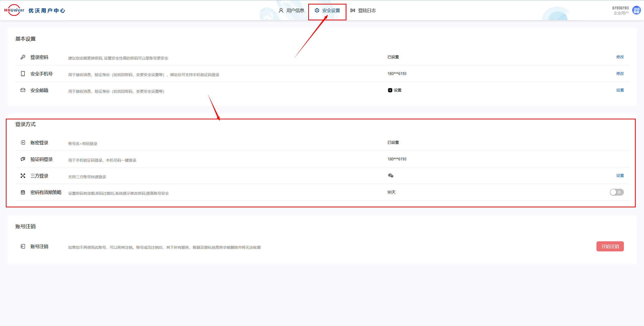
Task: Click the phone icon beside 安全手机号
Action: (23, 74)
